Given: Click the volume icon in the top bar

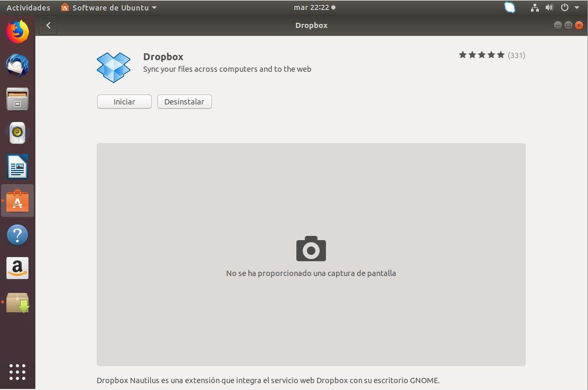Looking at the screenshot, I should pyautogui.click(x=549, y=7).
